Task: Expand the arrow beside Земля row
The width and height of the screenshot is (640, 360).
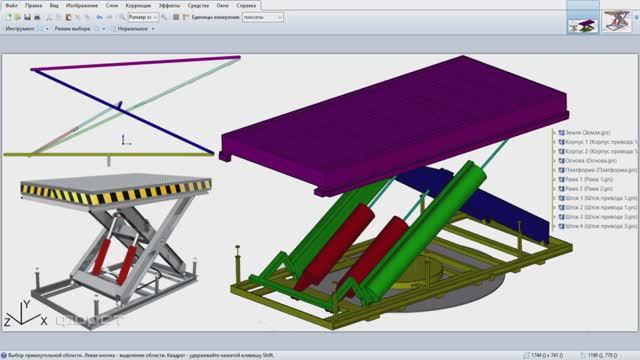Action: (555, 133)
